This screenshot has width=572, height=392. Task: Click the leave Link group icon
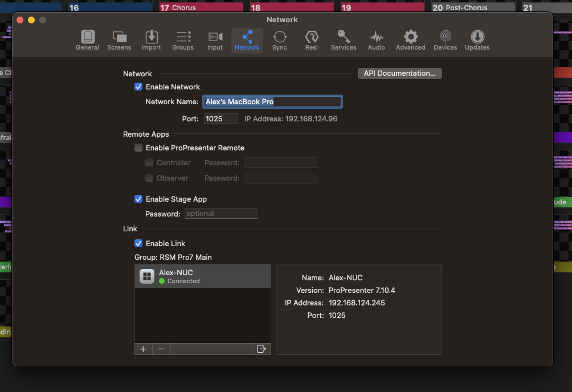(x=261, y=349)
